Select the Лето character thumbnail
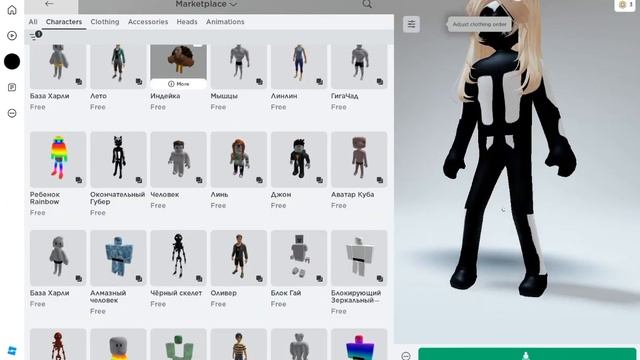 pyautogui.click(x=118, y=67)
